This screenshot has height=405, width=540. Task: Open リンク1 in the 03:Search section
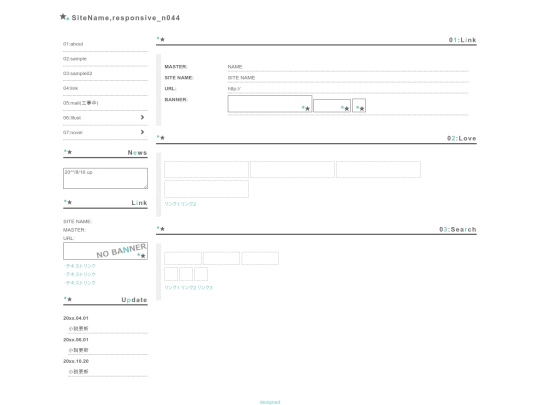point(172,288)
